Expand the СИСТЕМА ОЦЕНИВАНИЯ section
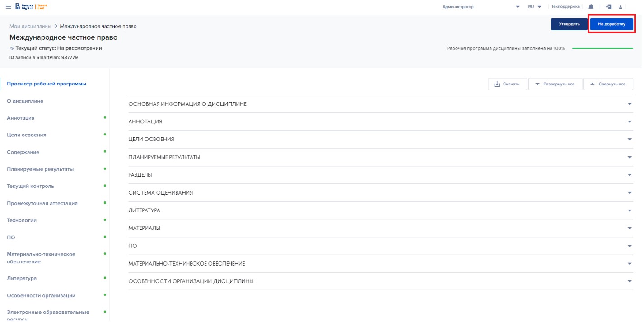The width and height of the screenshot is (644, 322). click(630, 193)
